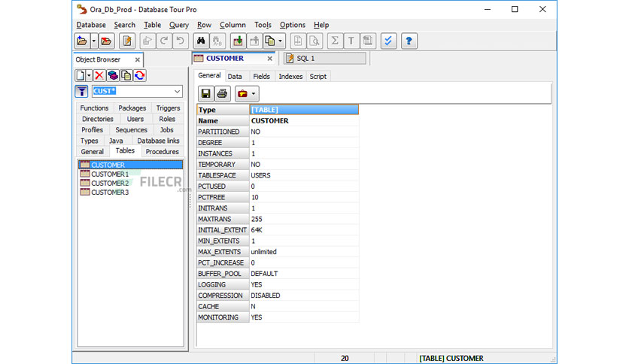
Task: Click the Replace text icon
Action: (x=217, y=41)
